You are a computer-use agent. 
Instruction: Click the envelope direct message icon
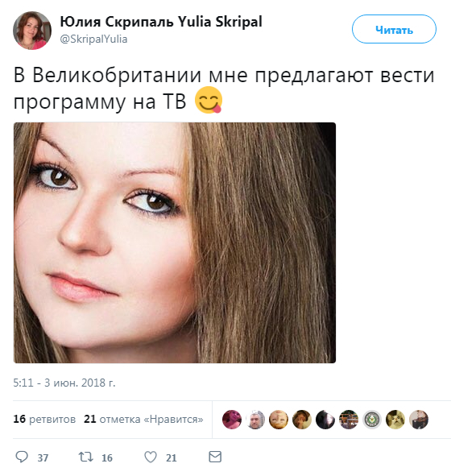pos(215,457)
